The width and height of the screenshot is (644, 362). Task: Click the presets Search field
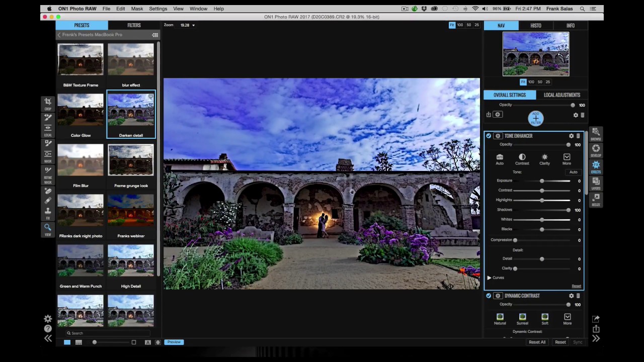coord(108,333)
